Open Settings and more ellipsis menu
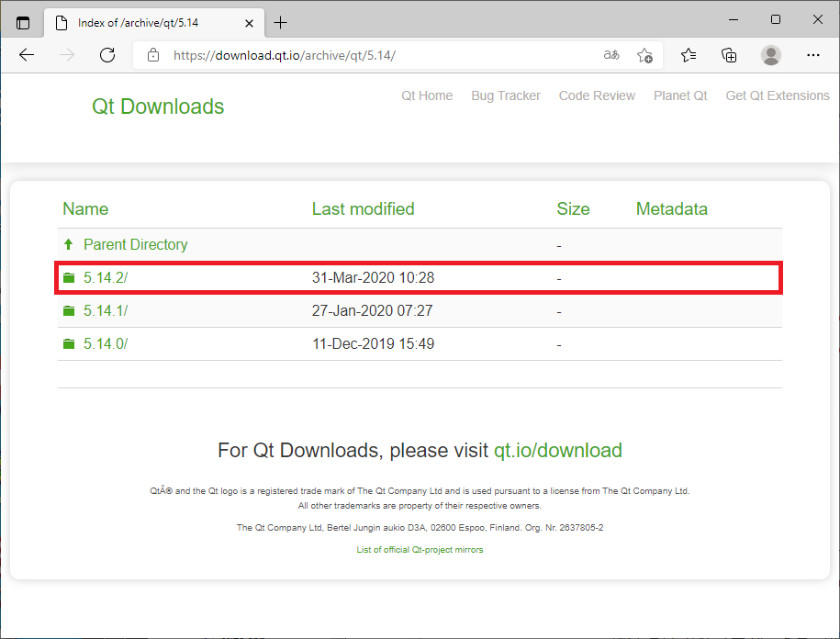This screenshot has height=639, width=840. click(x=813, y=55)
